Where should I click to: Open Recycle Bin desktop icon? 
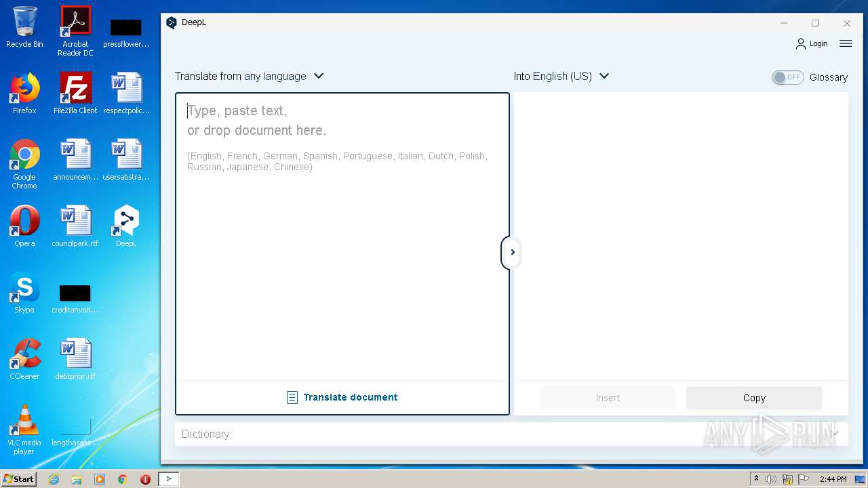coord(24,27)
